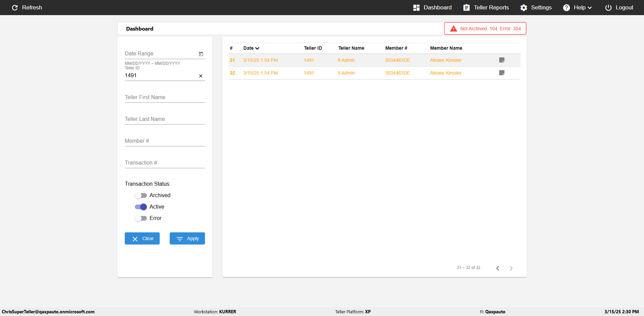Focus the Teller First Name field
The width and height of the screenshot is (644, 316).
[165, 97]
